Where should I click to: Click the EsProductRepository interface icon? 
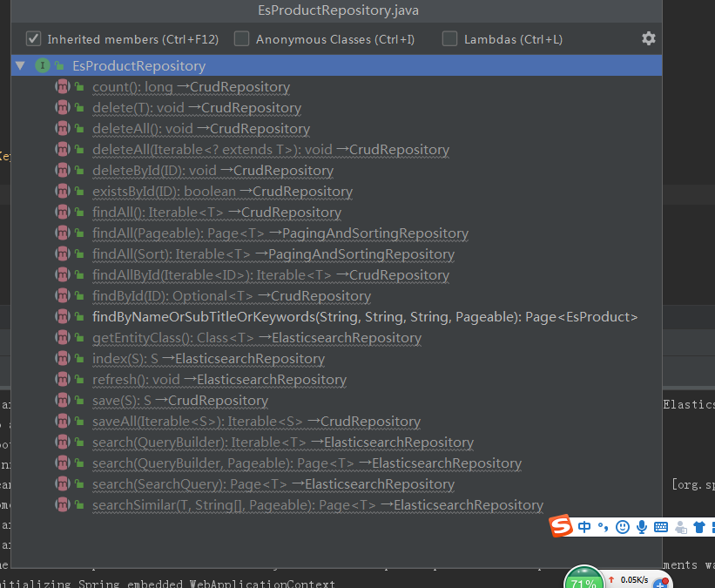pyautogui.click(x=42, y=65)
